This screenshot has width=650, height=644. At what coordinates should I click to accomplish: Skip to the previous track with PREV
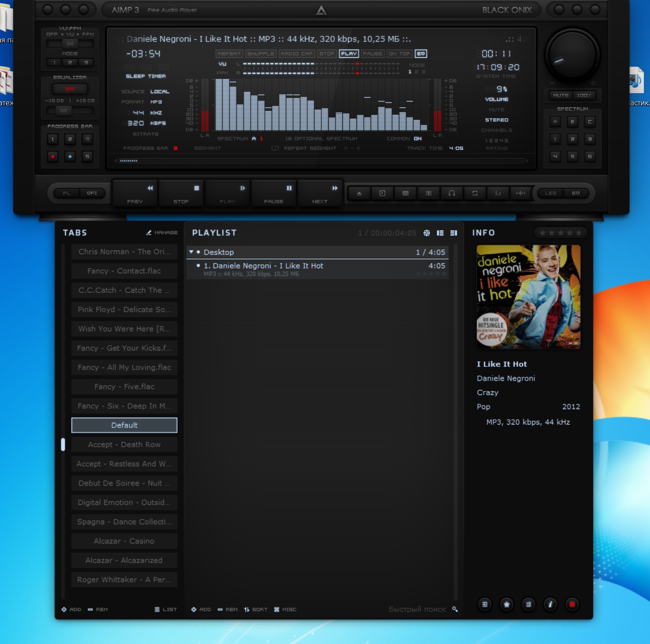click(135, 193)
